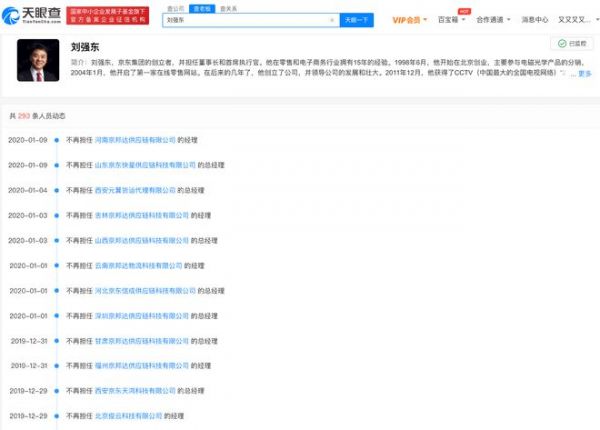This screenshot has width=600, height=430.
Task: Click the timeline dot for the first 2019-12-31 entry
Action: click(x=57, y=341)
